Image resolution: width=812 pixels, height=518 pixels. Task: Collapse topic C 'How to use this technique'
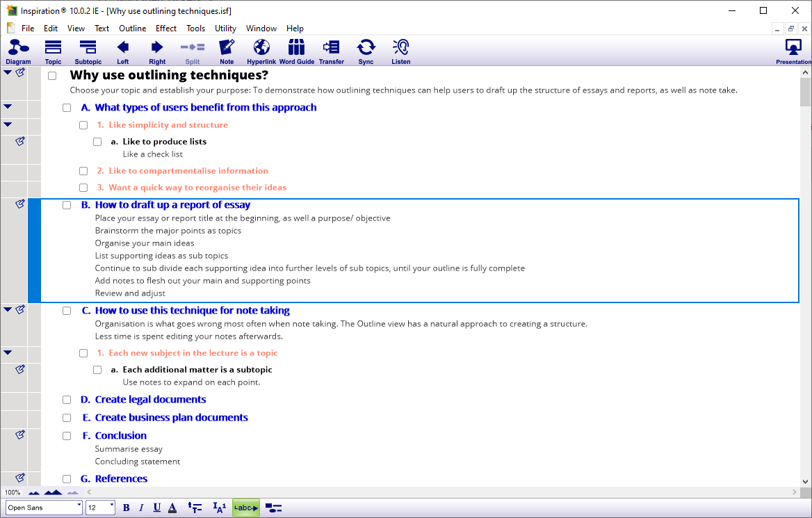click(8, 309)
